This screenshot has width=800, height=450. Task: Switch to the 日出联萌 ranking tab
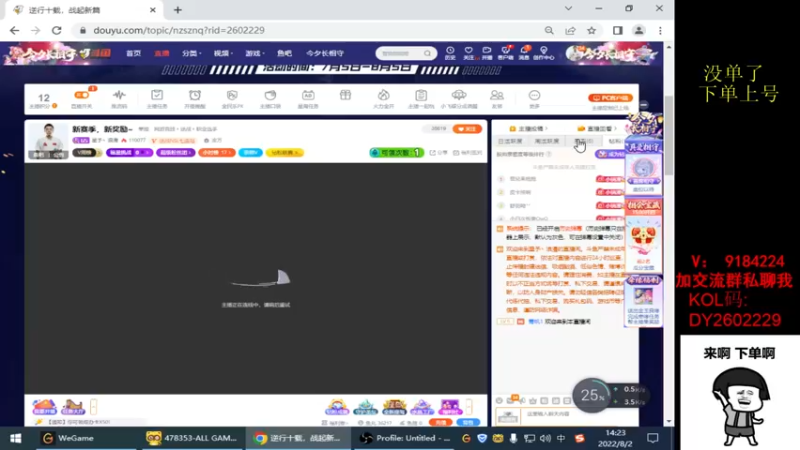click(510, 141)
